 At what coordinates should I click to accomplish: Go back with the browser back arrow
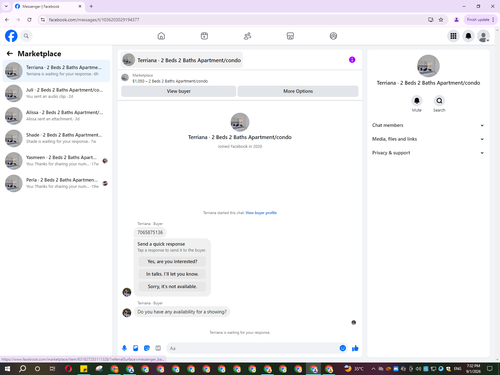[7, 20]
